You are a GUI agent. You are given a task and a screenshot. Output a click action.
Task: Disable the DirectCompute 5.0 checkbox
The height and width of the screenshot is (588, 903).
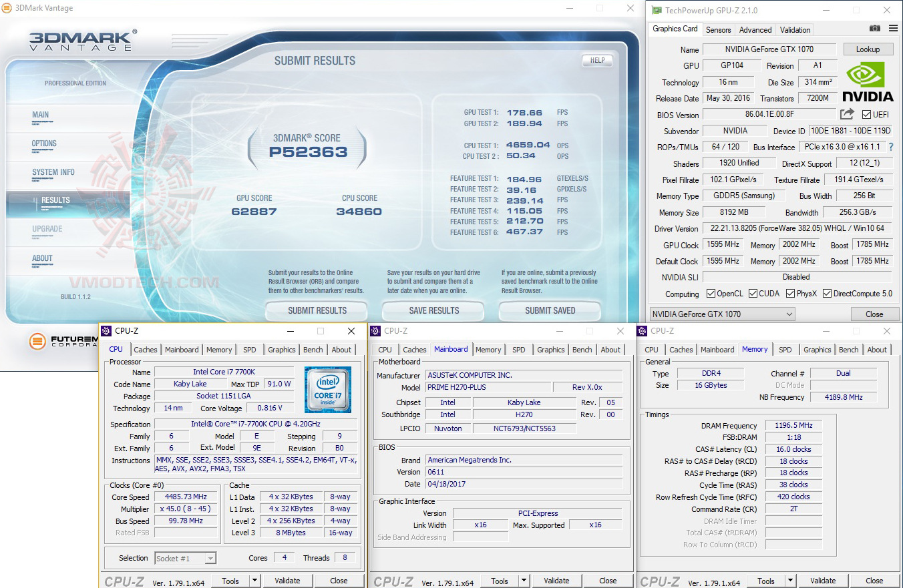click(x=826, y=293)
